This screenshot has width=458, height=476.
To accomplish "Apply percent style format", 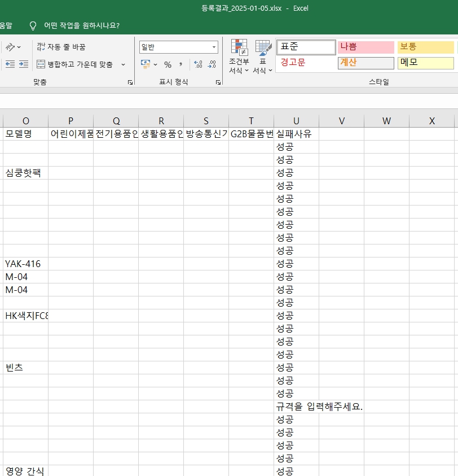I will tap(168, 64).
